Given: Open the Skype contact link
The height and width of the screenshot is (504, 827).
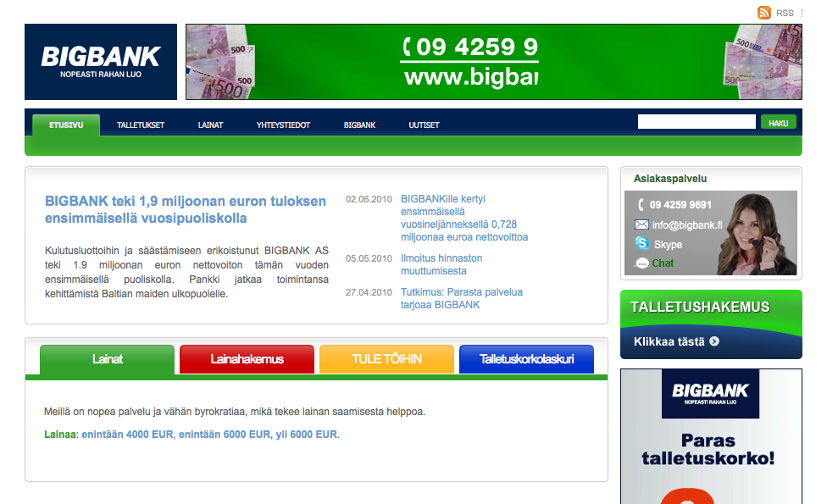Looking at the screenshot, I should point(668,245).
